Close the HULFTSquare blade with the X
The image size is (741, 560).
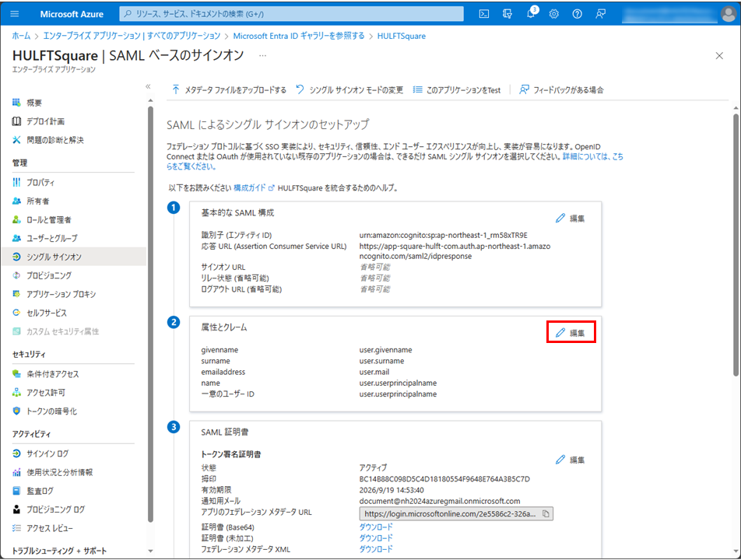coord(719,55)
